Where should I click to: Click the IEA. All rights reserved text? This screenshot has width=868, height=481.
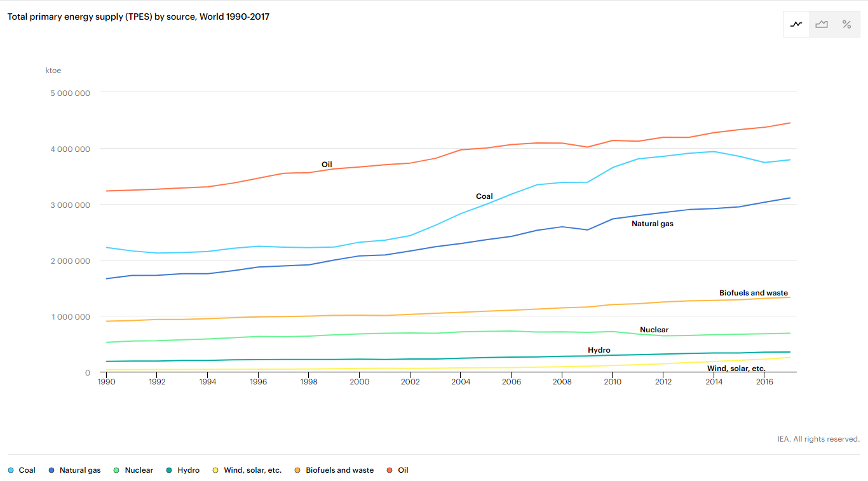pyautogui.click(x=818, y=439)
